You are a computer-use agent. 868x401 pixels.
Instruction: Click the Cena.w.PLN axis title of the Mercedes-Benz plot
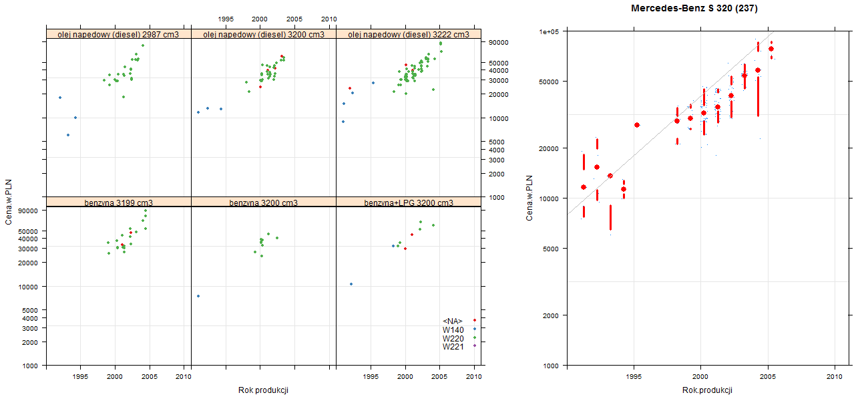click(529, 198)
